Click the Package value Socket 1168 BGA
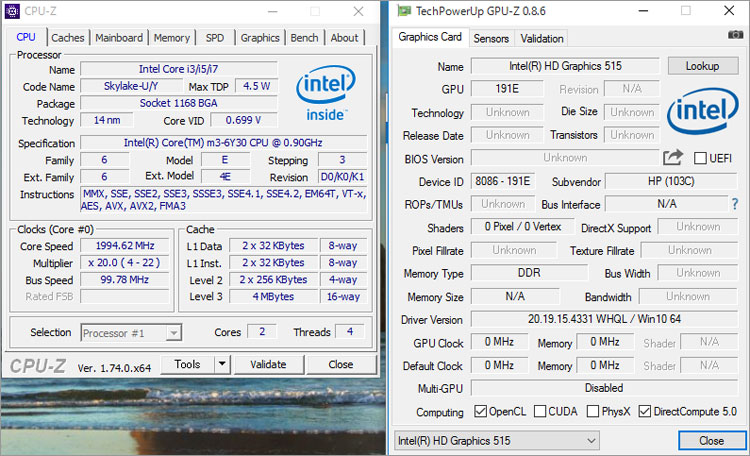This screenshot has width=750, height=456. [x=178, y=103]
